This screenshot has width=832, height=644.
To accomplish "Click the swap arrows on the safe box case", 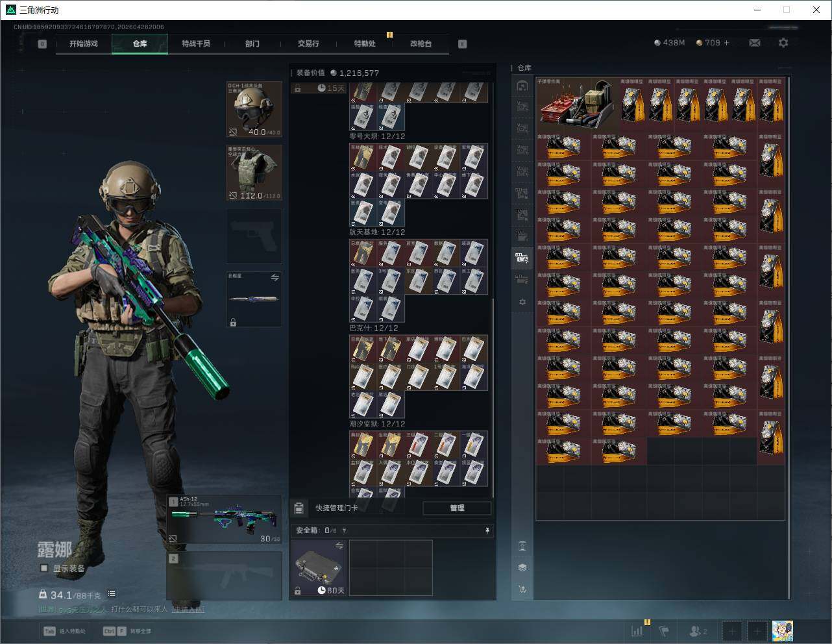I will 339,546.
